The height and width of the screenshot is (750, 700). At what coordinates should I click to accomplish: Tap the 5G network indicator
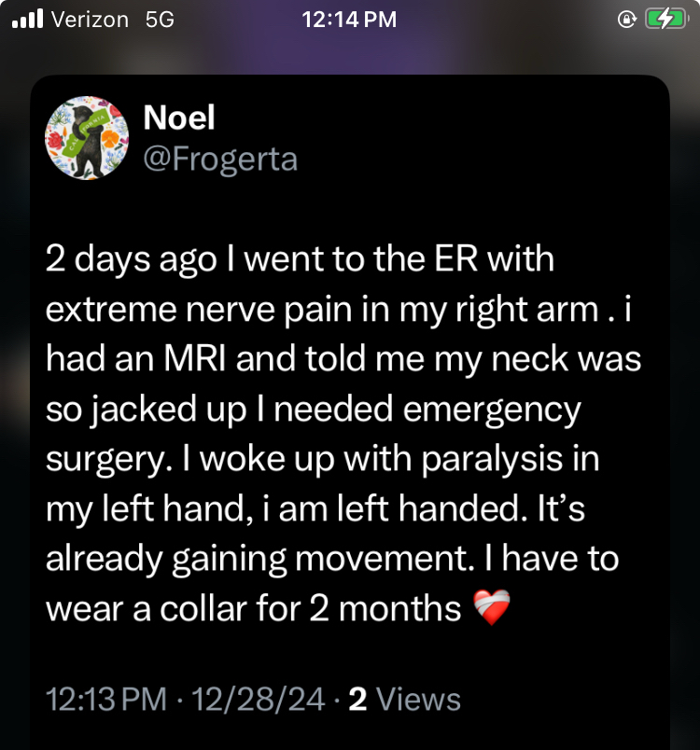(161, 20)
